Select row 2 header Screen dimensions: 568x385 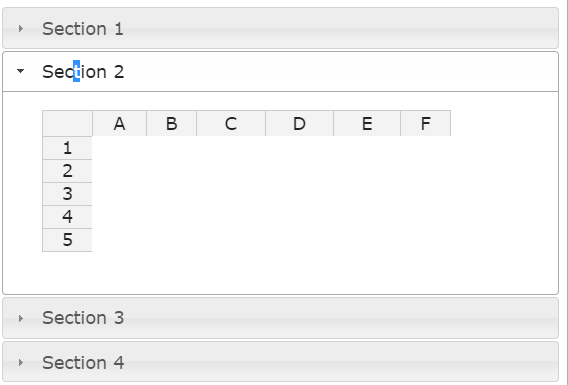coord(67,171)
